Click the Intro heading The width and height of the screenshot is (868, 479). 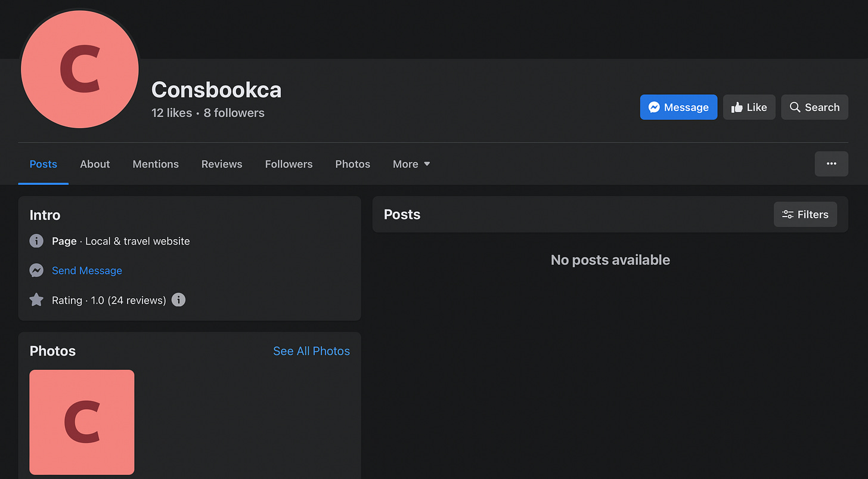(45, 215)
